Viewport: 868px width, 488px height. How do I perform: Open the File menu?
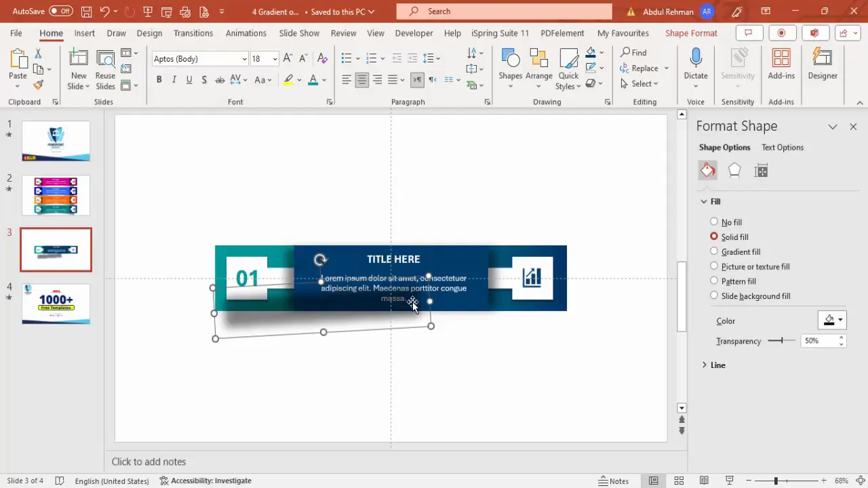click(x=16, y=33)
